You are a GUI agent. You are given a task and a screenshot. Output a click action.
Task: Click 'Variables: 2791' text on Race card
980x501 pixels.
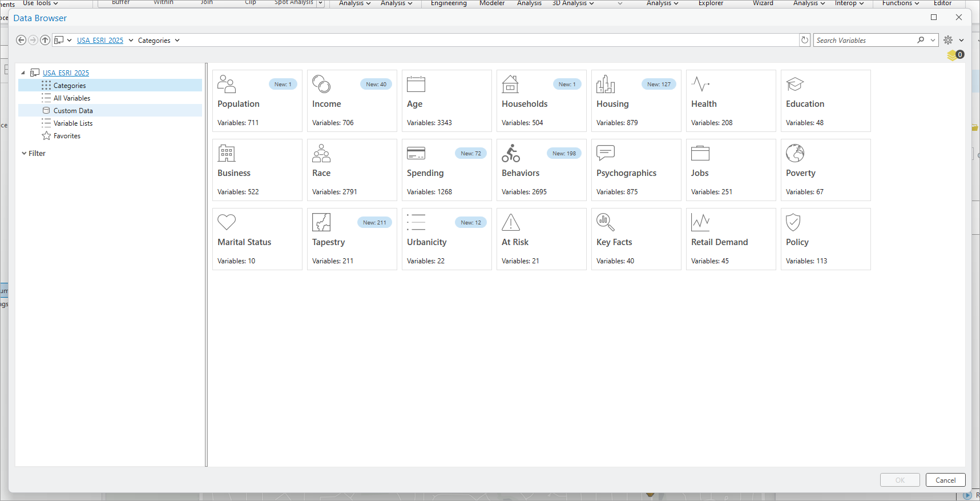pyautogui.click(x=334, y=192)
